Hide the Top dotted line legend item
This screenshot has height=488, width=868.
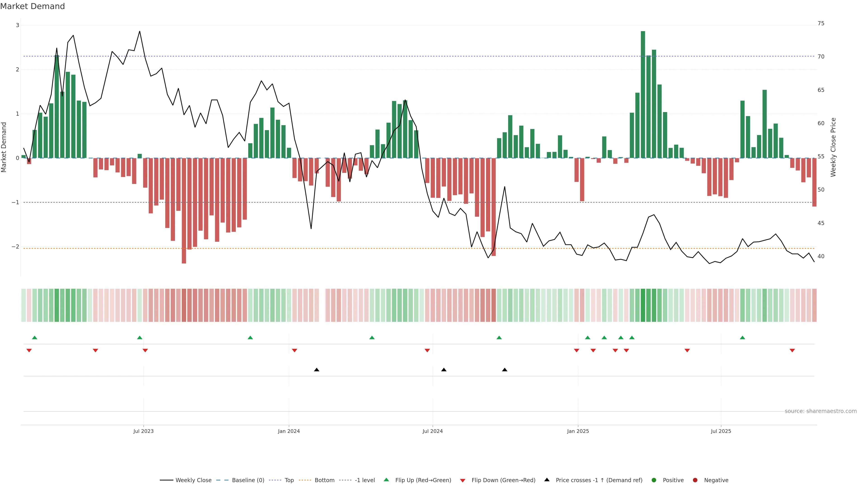click(289, 480)
